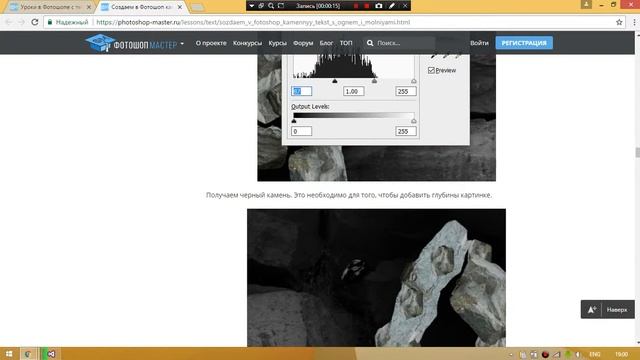Click the midtone 1.00 input field
The height and width of the screenshot is (360, 640).
coord(353,91)
